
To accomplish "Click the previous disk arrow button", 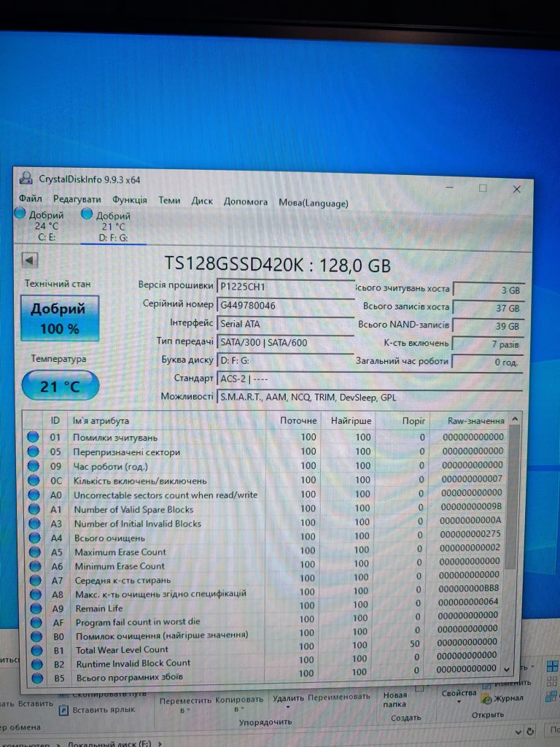I will [29, 260].
